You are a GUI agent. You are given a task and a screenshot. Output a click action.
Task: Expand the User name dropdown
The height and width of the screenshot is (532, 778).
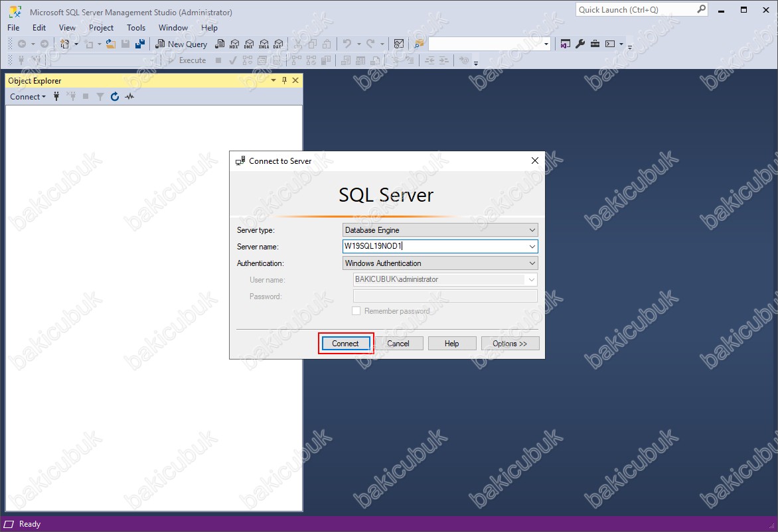click(x=532, y=280)
